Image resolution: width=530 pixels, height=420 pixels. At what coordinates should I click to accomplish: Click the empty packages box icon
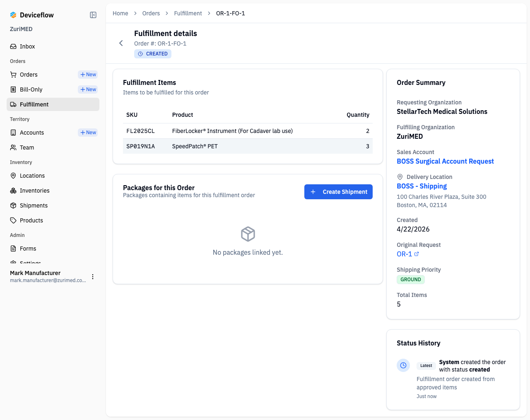pos(248,234)
